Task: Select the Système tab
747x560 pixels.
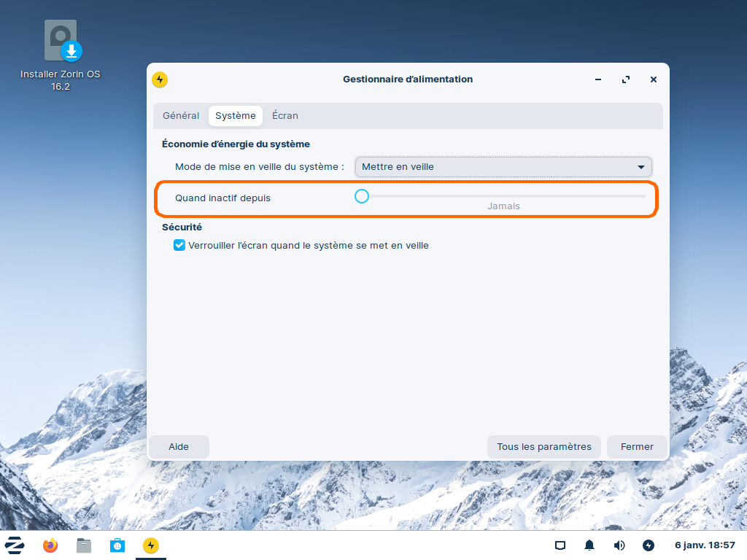Action: [x=235, y=116]
